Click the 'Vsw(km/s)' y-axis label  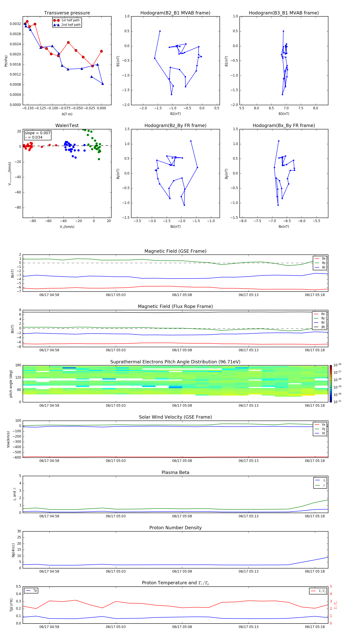coord(8,439)
